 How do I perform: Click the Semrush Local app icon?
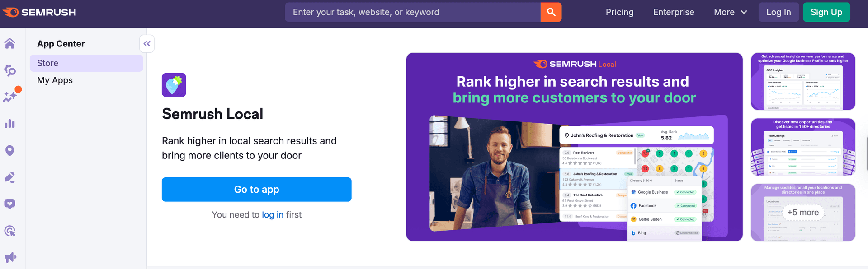click(174, 85)
